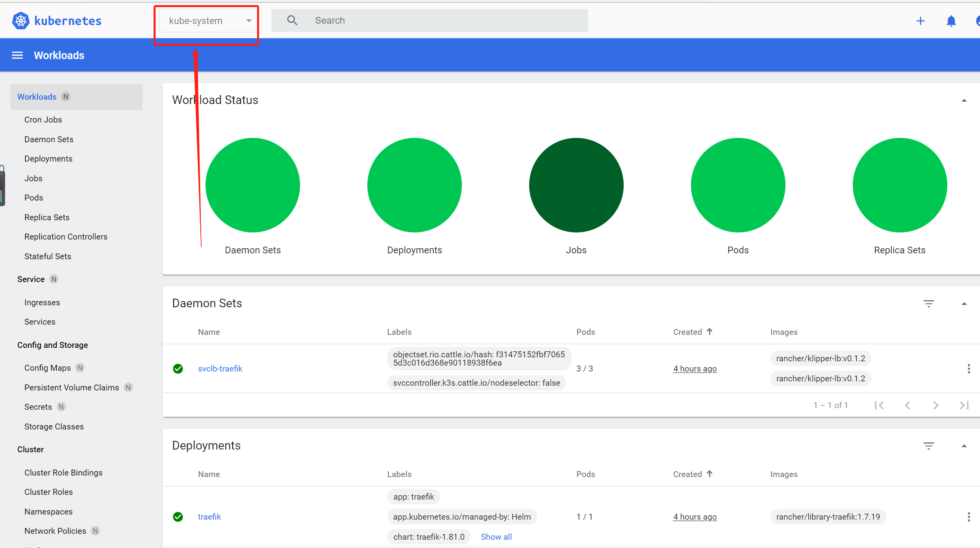Click the plus create resource icon
Screen dimensions: 980x548
[x=921, y=21]
